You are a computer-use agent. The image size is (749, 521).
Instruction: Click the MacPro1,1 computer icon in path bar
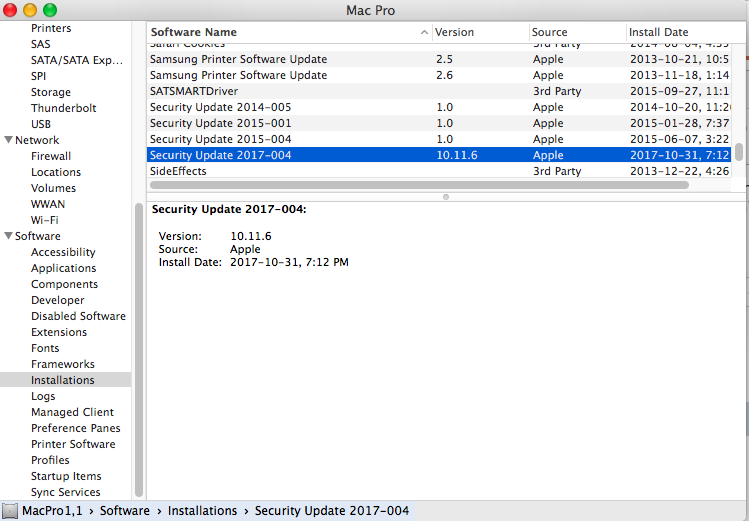point(10,510)
